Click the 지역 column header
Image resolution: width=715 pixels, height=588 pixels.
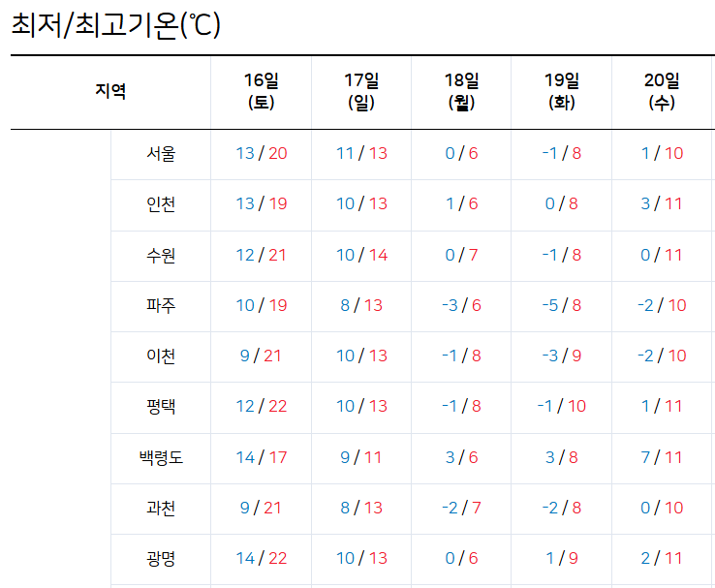coord(110,92)
